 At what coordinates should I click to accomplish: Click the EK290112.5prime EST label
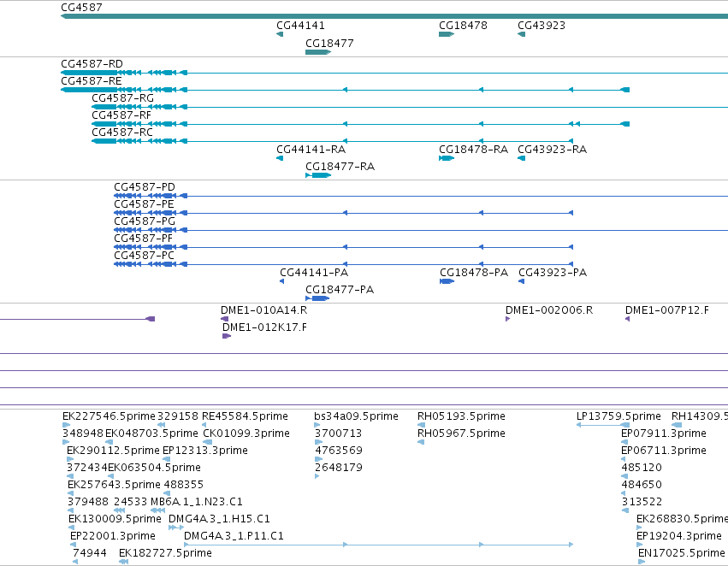(x=113, y=451)
